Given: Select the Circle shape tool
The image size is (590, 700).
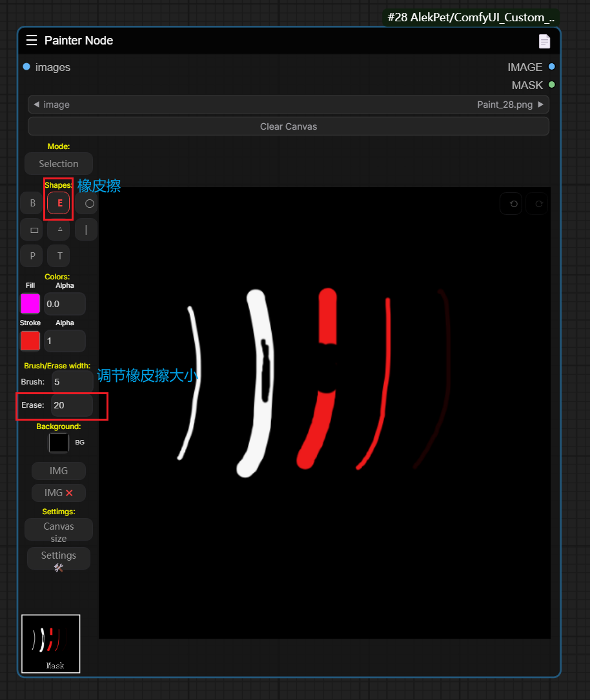Looking at the screenshot, I should 88,203.
